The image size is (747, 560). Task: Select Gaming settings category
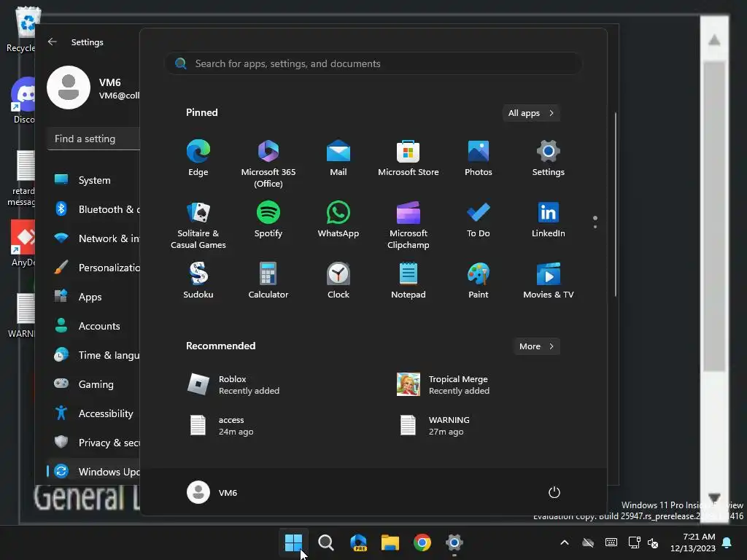coord(94,384)
